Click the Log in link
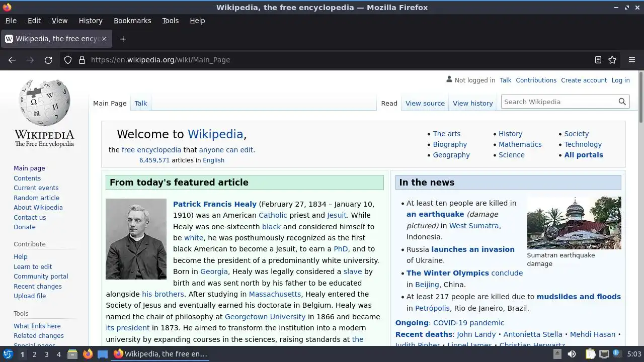 click(x=620, y=80)
